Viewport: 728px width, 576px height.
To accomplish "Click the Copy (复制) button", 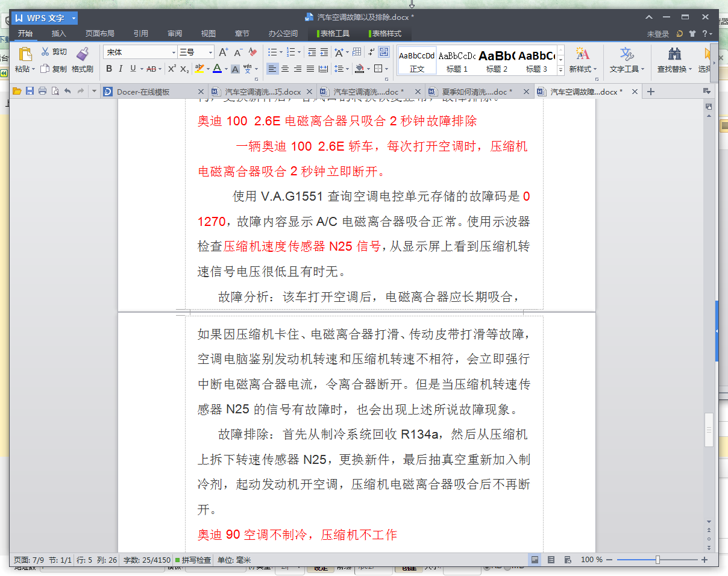I will (x=54, y=69).
